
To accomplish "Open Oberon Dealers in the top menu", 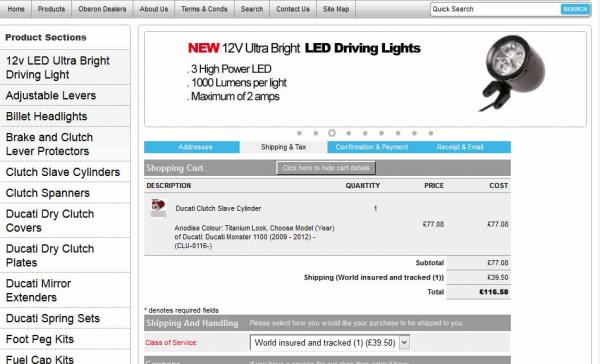I will tap(102, 9).
